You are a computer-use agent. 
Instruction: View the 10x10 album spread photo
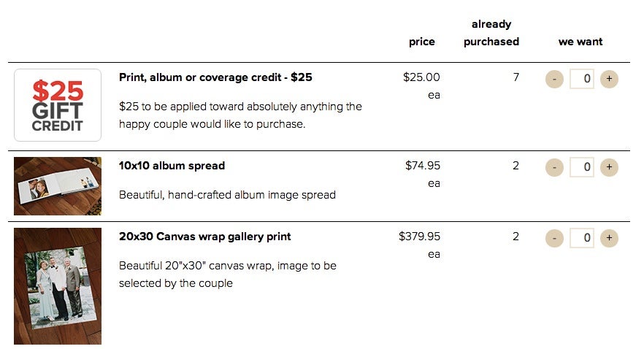(x=58, y=186)
